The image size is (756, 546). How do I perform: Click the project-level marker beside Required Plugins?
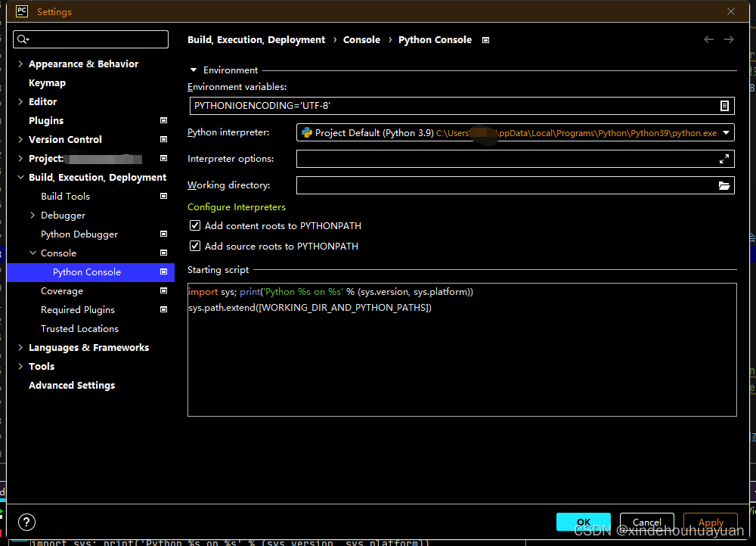[x=163, y=309]
